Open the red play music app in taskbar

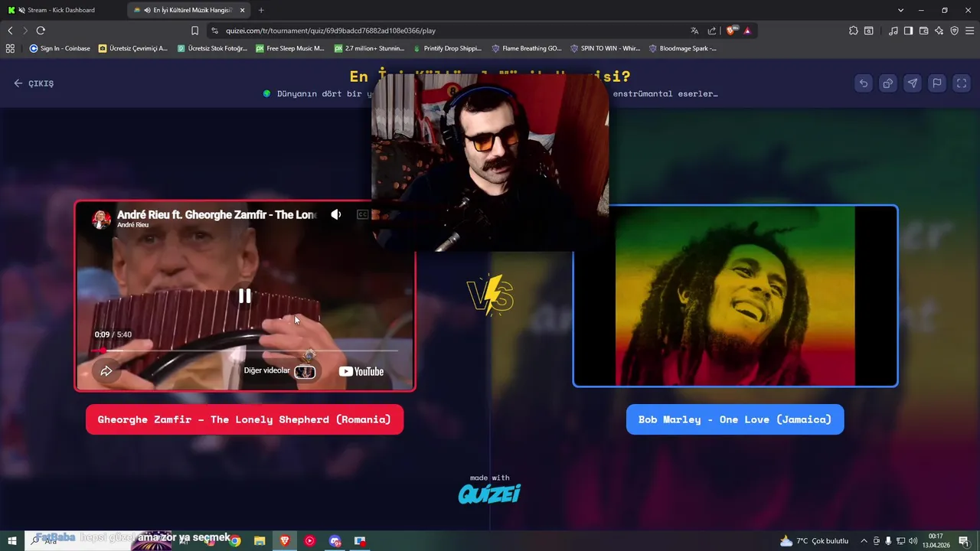click(x=309, y=541)
